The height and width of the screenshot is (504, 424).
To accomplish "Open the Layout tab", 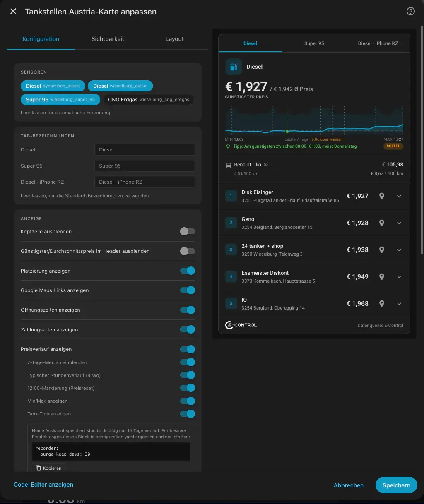I will point(174,39).
